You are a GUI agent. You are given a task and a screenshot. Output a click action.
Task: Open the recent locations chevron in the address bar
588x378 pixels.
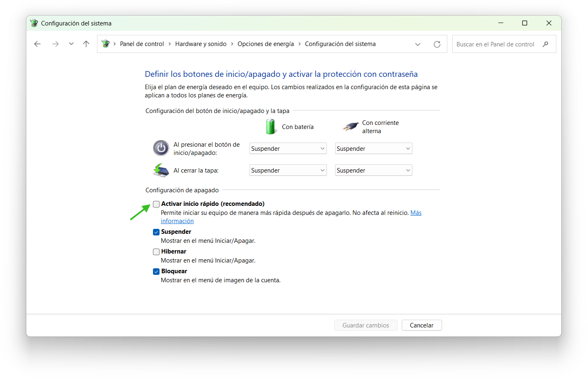(x=418, y=44)
